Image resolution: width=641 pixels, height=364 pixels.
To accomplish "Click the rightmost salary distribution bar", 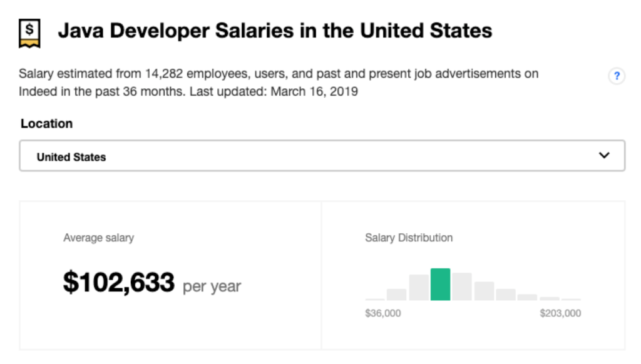I will [570, 298].
